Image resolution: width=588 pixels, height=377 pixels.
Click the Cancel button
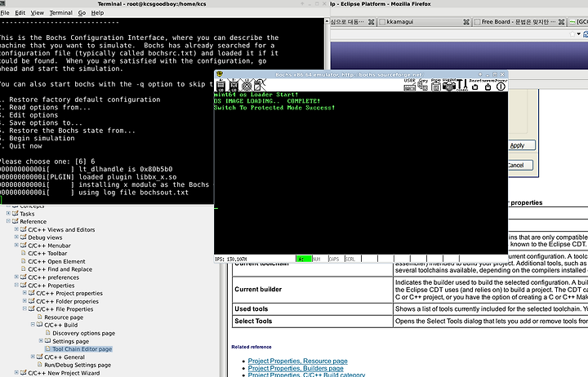[520, 166]
